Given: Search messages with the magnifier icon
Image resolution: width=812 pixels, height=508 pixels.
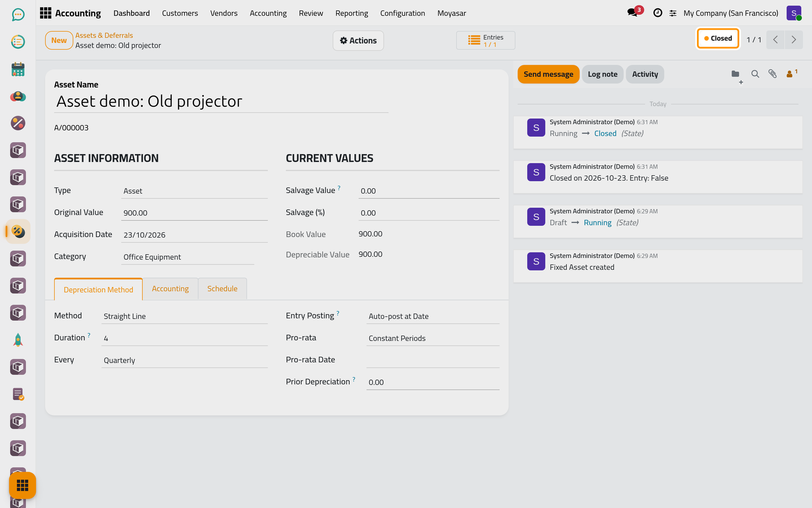Looking at the screenshot, I should (x=755, y=74).
